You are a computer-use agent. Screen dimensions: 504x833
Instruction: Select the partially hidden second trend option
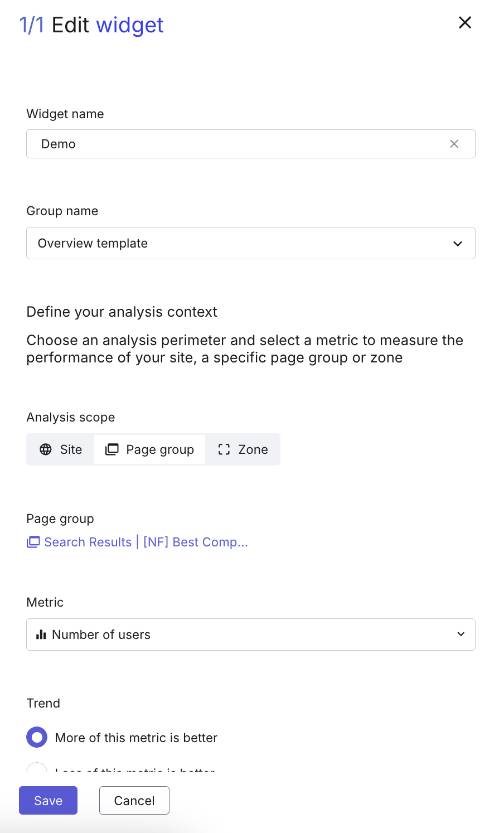37,769
